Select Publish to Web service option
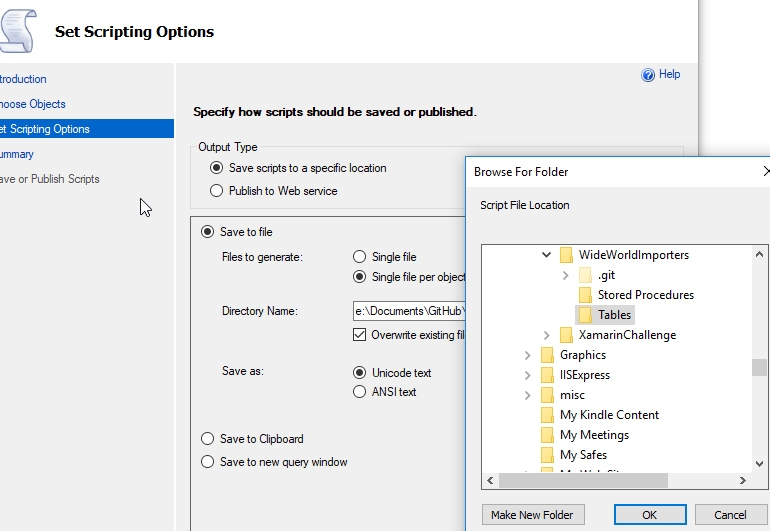 (216, 191)
